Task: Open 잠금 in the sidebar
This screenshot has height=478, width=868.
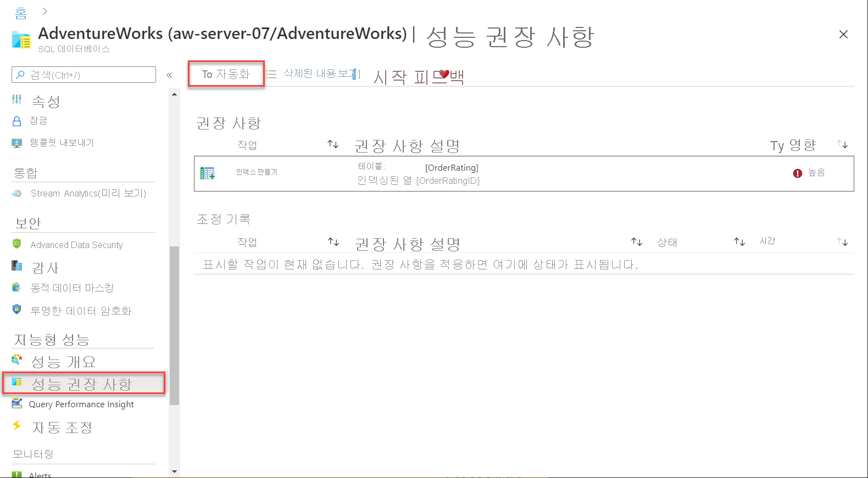Action: coord(38,121)
